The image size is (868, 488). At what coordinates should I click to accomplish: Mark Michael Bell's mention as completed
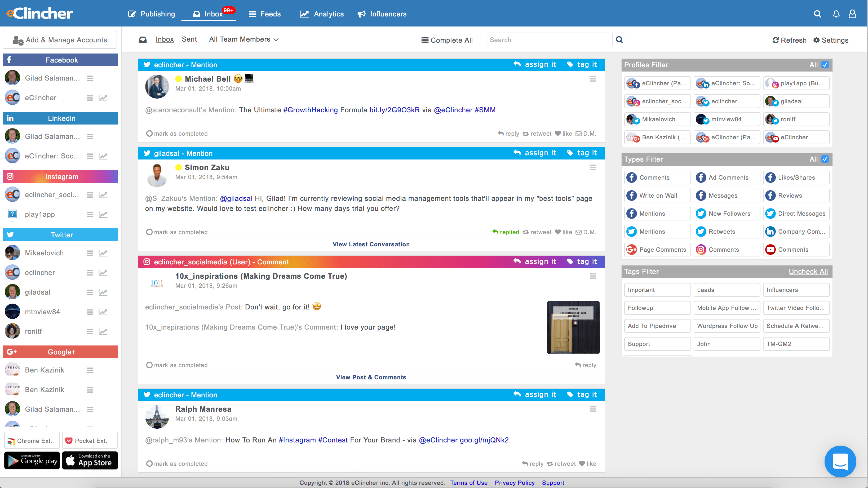[149, 134]
